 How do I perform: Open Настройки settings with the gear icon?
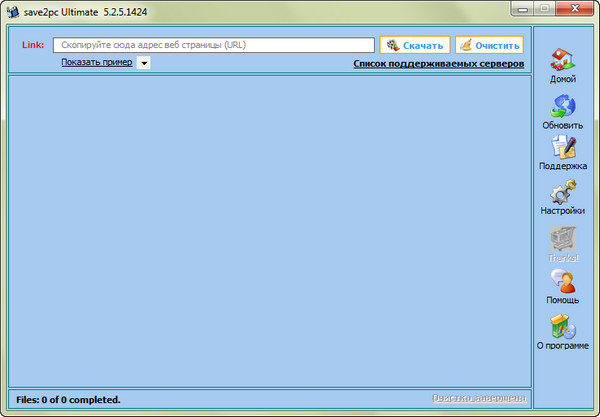[x=562, y=196]
